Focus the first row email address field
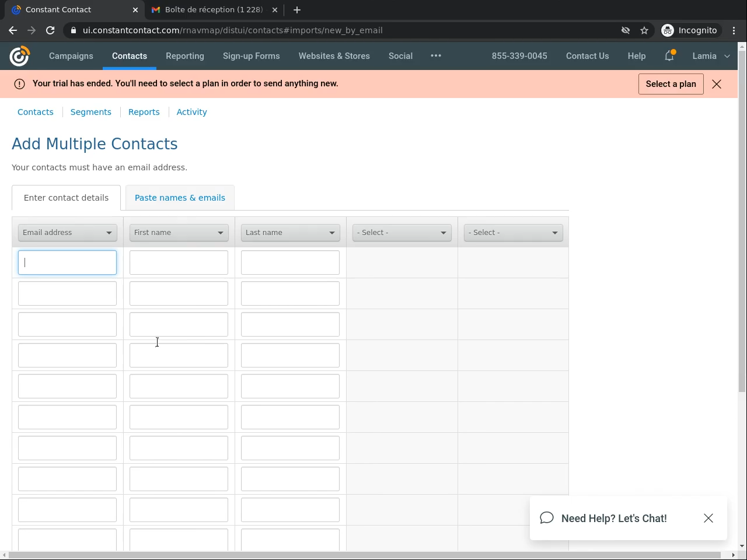This screenshot has width=747, height=560. 68,262
